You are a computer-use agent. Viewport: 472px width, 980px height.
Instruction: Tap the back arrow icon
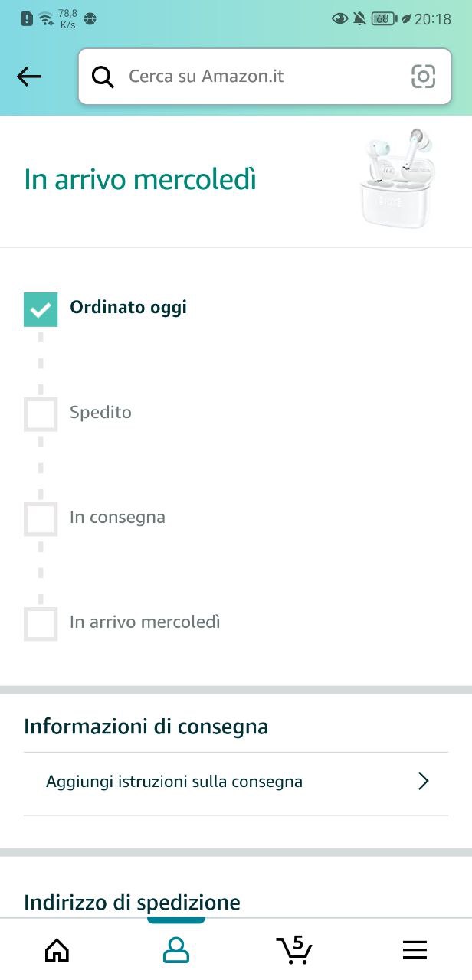[29, 77]
